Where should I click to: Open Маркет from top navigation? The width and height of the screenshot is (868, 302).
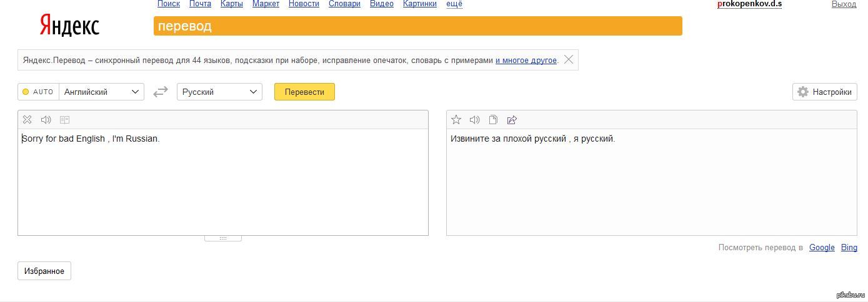coord(266,4)
